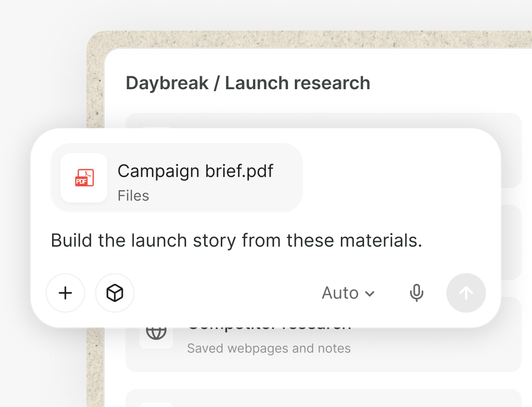Click the Saved webpages and notes subtitle
This screenshot has width=532, height=407.
coord(269,348)
